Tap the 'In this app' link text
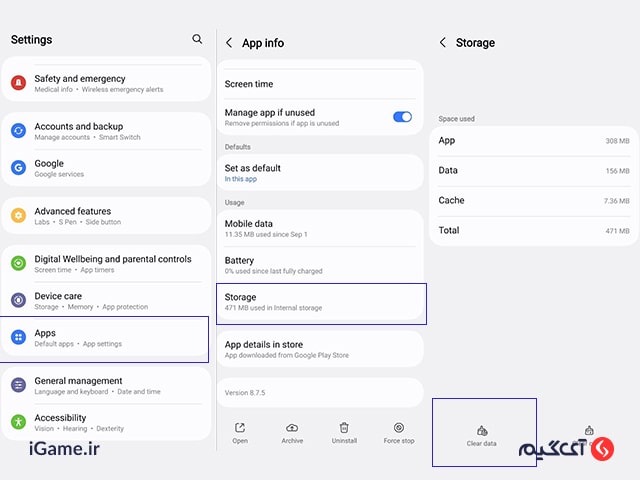 click(x=241, y=179)
